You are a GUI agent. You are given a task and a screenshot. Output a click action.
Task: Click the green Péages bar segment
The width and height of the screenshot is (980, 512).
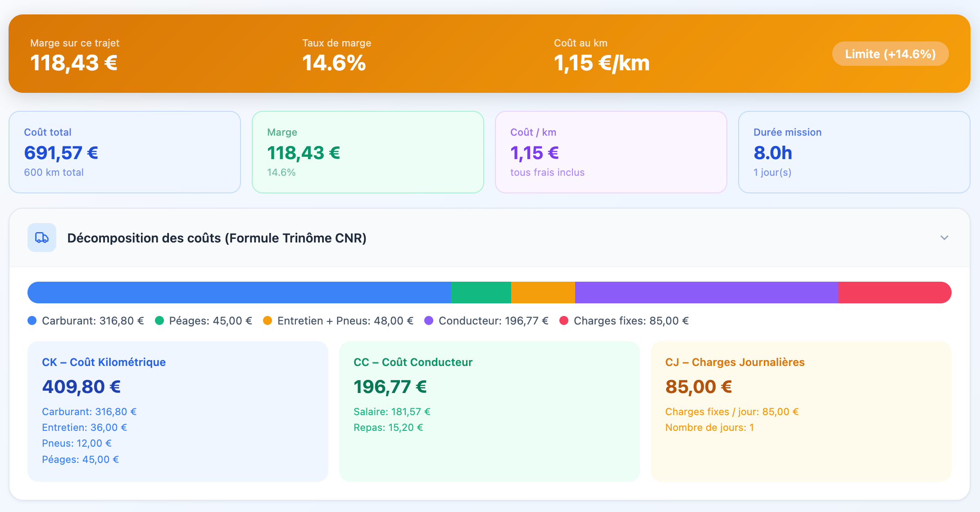(x=481, y=293)
